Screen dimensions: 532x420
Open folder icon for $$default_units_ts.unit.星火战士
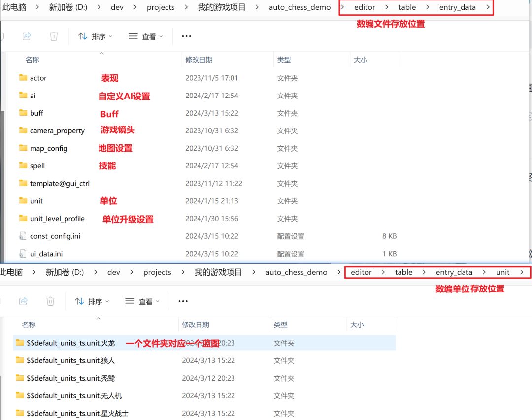click(x=20, y=413)
